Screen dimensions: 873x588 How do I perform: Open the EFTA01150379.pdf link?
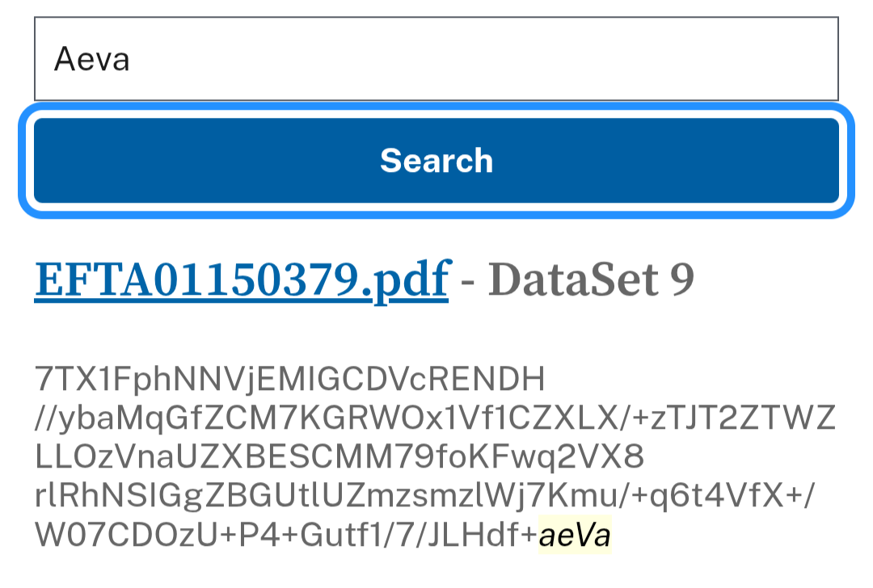(241, 279)
